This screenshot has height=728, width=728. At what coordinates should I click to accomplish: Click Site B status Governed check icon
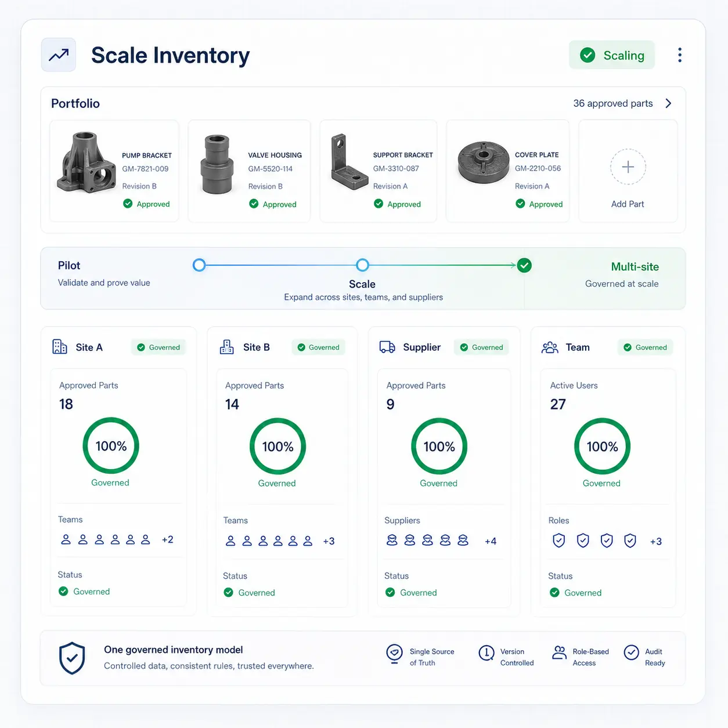228,592
